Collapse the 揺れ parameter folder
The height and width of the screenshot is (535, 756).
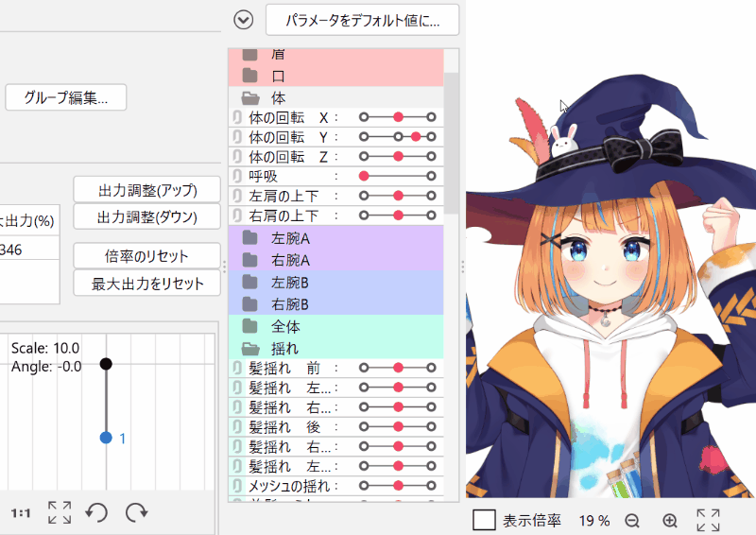point(250,348)
